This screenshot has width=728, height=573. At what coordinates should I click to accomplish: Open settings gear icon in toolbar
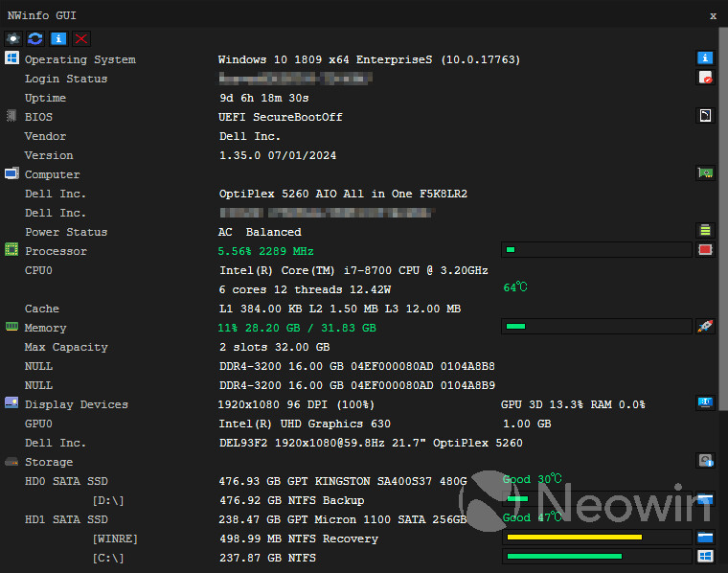point(13,38)
